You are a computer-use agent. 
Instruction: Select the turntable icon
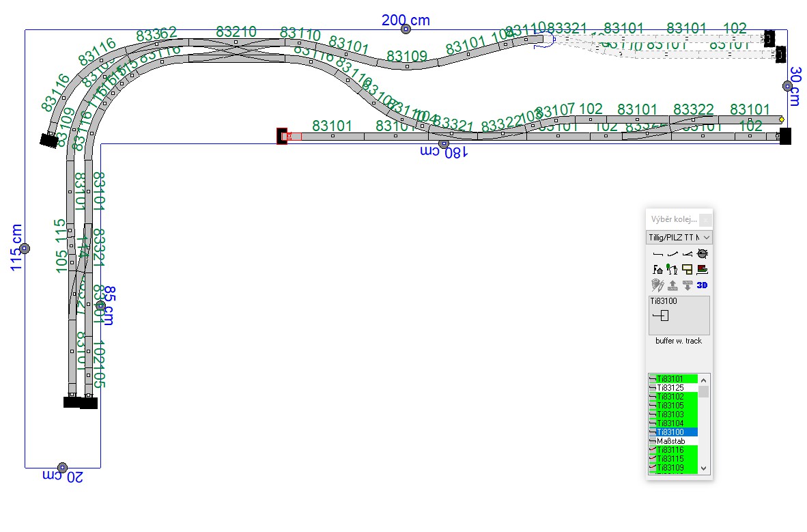[x=702, y=254]
